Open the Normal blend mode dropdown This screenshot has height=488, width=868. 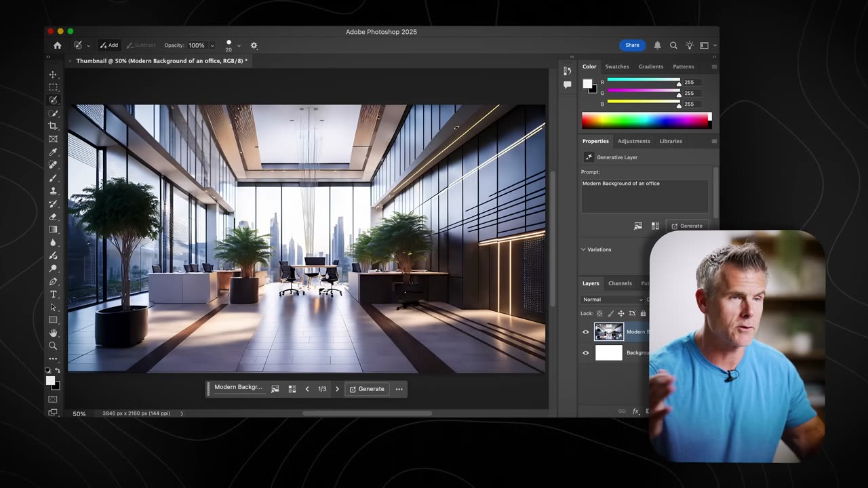(x=613, y=300)
